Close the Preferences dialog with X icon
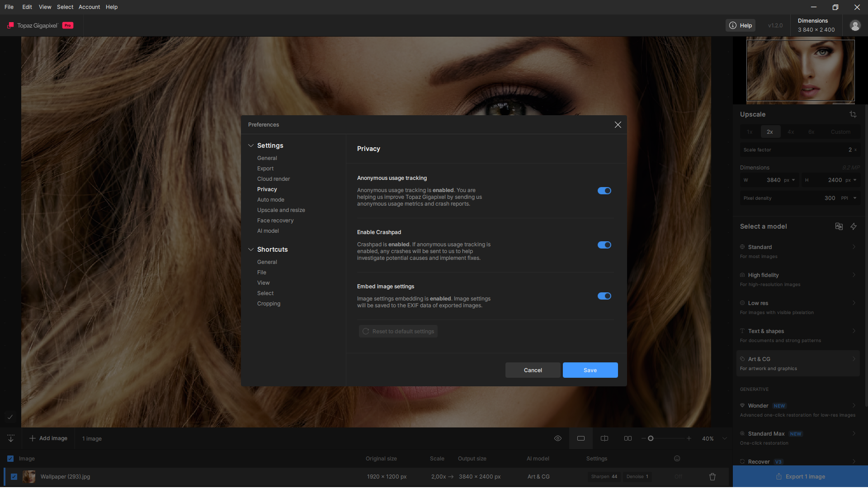868x488 pixels. pos(618,125)
